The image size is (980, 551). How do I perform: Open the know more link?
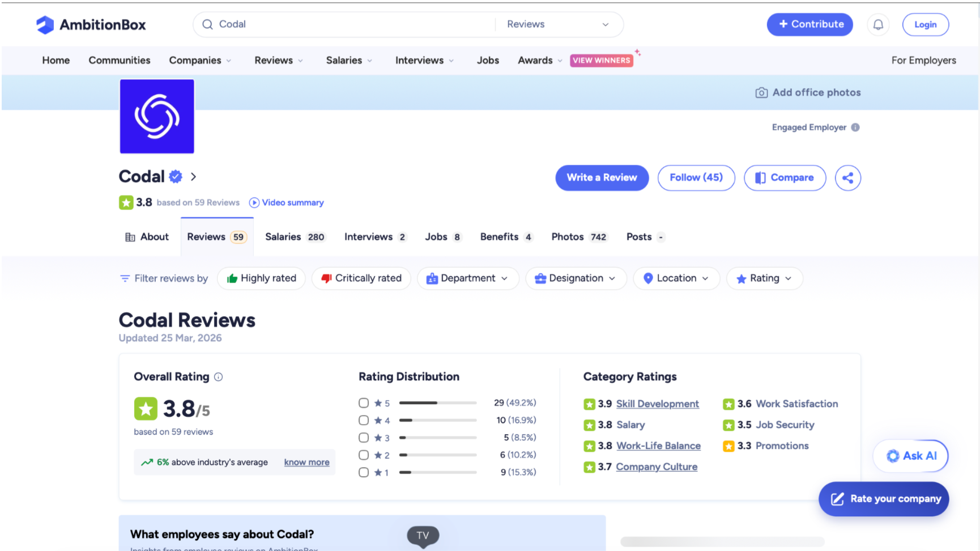click(x=306, y=463)
